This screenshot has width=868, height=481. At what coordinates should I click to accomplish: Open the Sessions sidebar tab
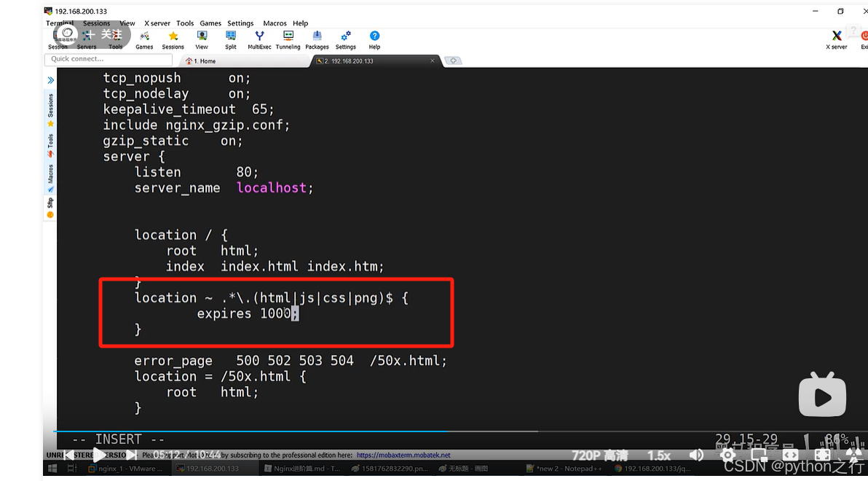pos(50,110)
